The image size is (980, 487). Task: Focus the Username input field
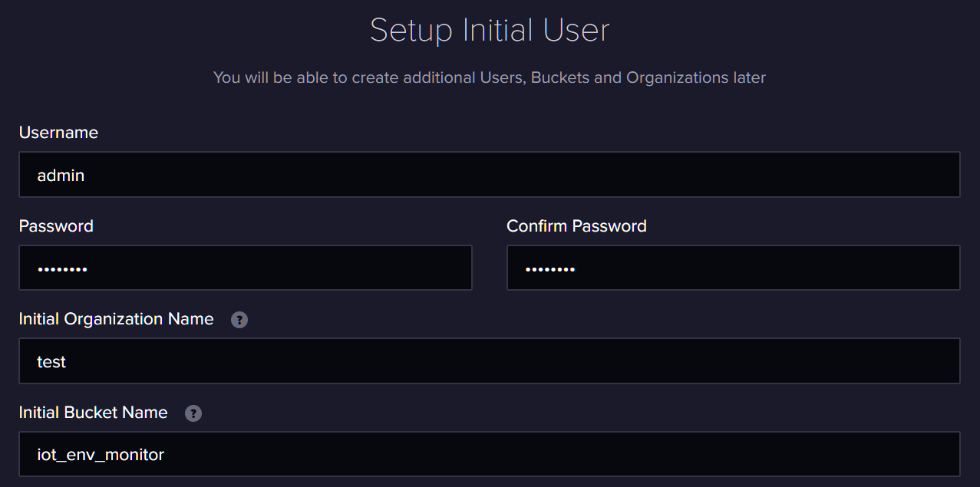490,175
